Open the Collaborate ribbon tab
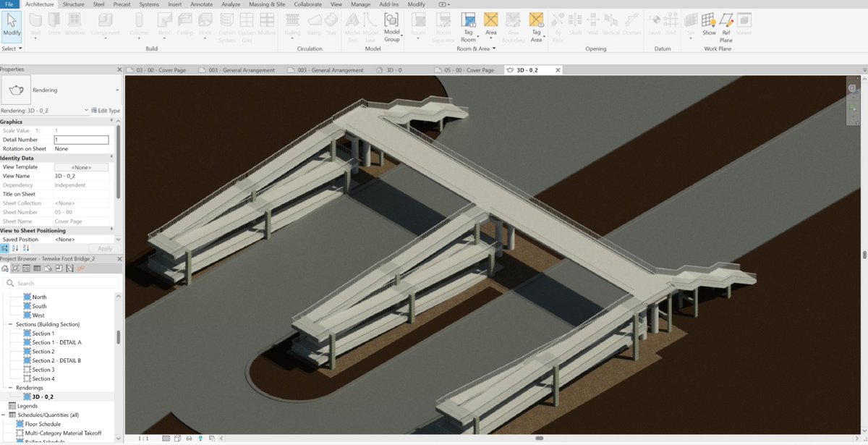This screenshot has height=445, width=868. [x=308, y=4]
